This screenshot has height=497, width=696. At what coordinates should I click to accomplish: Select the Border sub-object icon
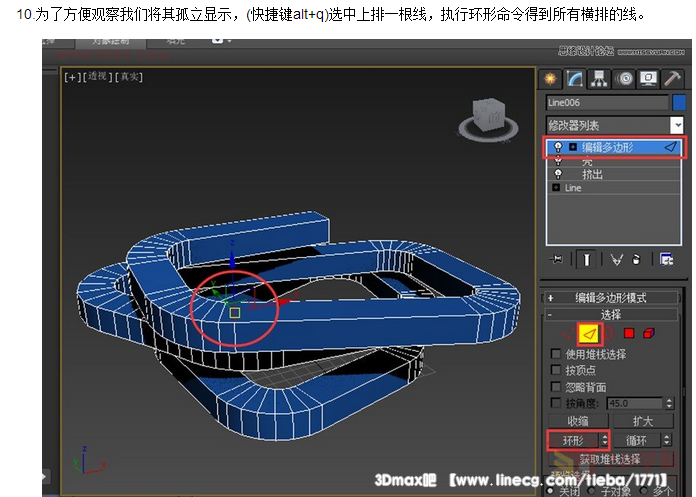point(608,334)
